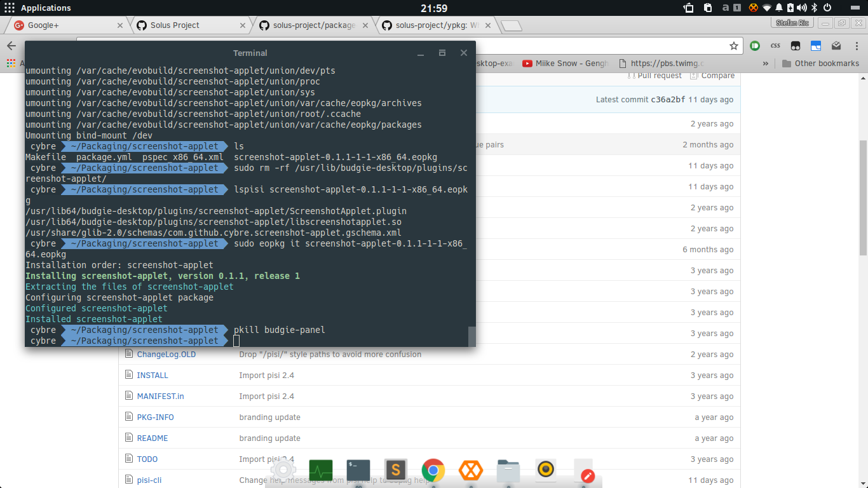
Task: Switch to the Solus Project browser tab
Action: [x=192, y=25]
